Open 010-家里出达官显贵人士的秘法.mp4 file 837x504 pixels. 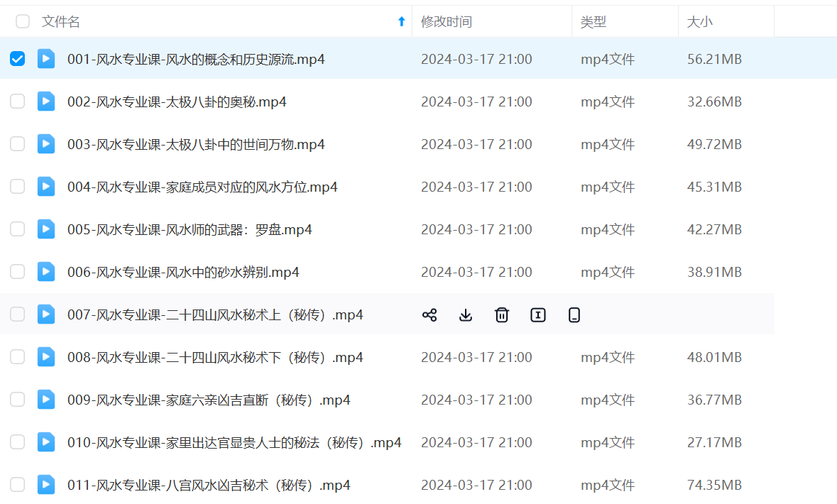click(x=234, y=443)
